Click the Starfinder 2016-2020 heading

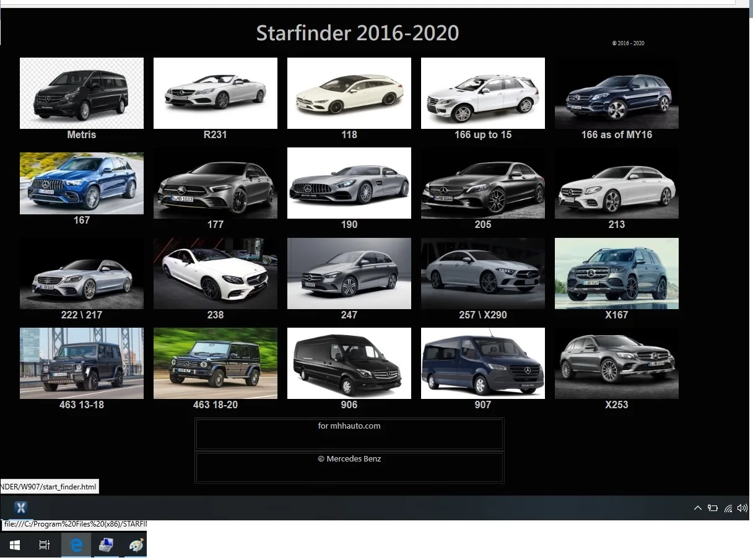click(357, 33)
